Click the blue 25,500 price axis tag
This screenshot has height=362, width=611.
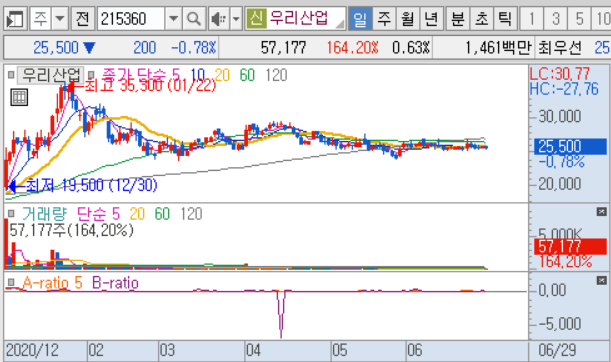pos(570,147)
